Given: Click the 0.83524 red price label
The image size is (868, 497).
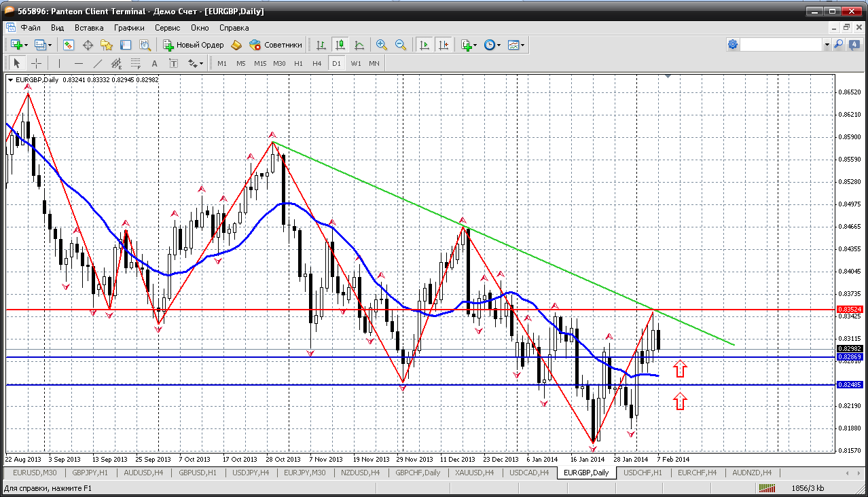Looking at the screenshot, I should 850,309.
